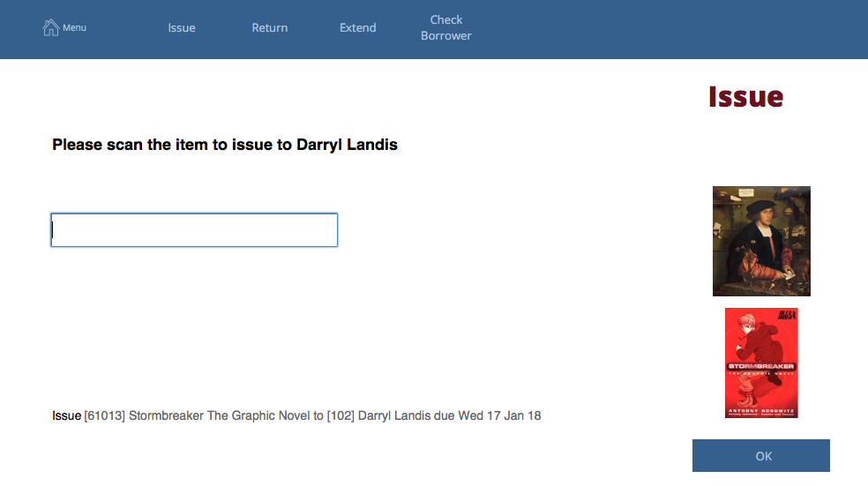This screenshot has width=868, height=486.
Task: Open the Check Borrower page
Action: [x=445, y=28]
